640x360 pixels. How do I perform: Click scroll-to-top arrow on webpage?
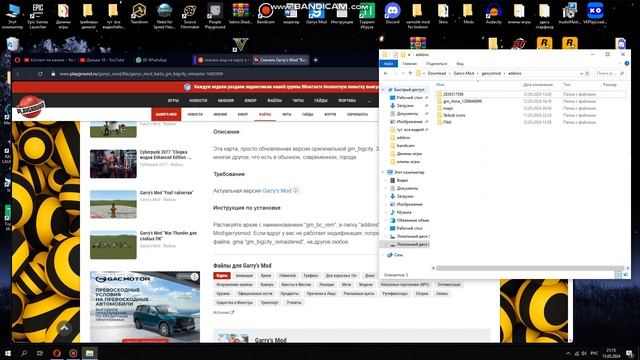point(64,327)
